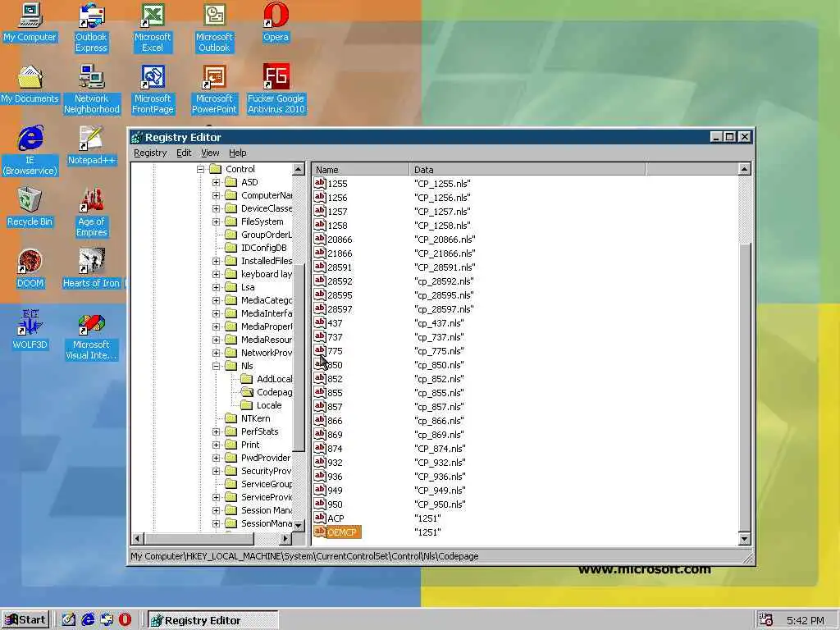The image size is (840, 630).
Task: Select the AddLocal key under Nls
Action: (274, 379)
